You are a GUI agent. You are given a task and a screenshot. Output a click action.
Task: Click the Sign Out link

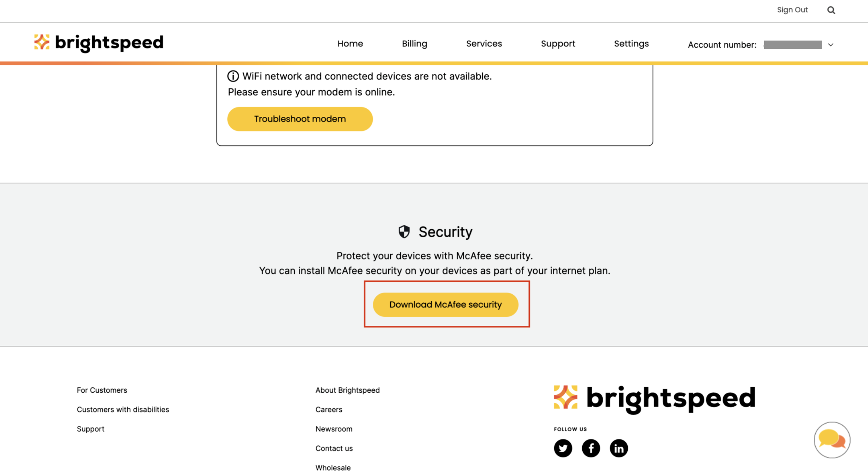pyautogui.click(x=791, y=10)
